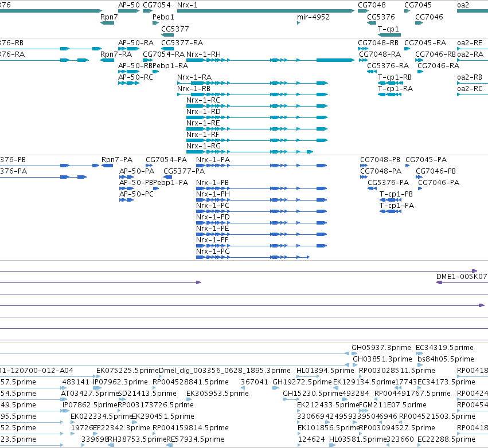
Task: Click the Nrx-1-RF transcript label
Action: (202, 135)
